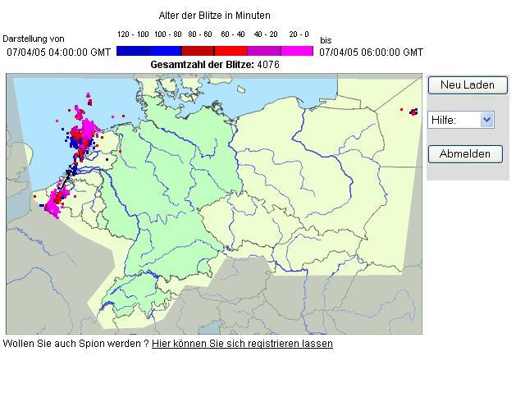
Task: Click the 'Wollen Sie auch Spion werden ?' text
Action: click(x=75, y=344)
